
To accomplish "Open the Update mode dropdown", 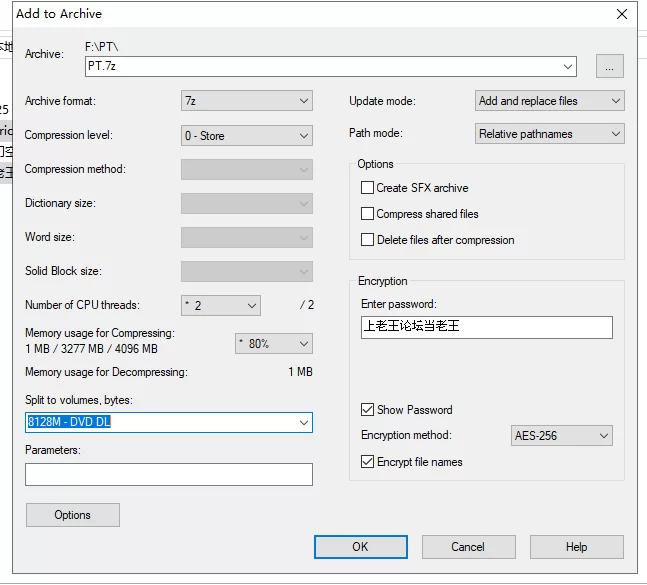I will (549, 101).
